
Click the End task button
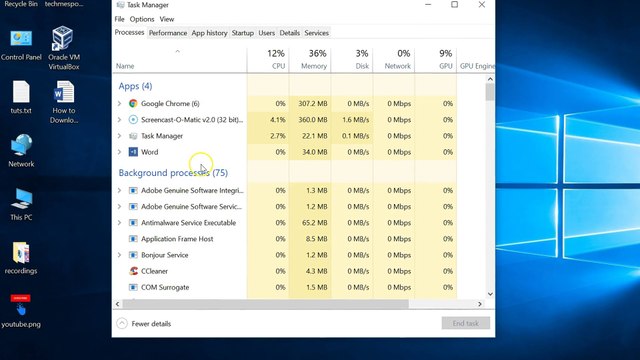[466, 323]
